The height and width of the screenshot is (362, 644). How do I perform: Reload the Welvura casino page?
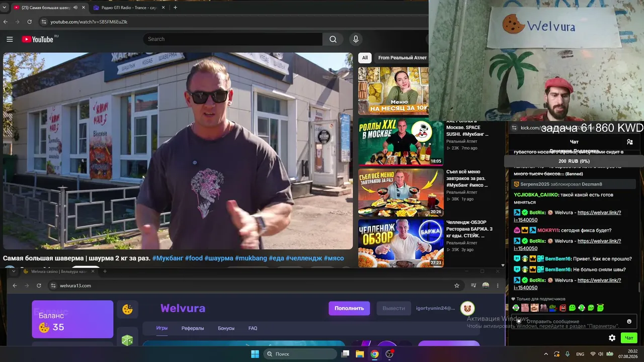coord(39,286)
